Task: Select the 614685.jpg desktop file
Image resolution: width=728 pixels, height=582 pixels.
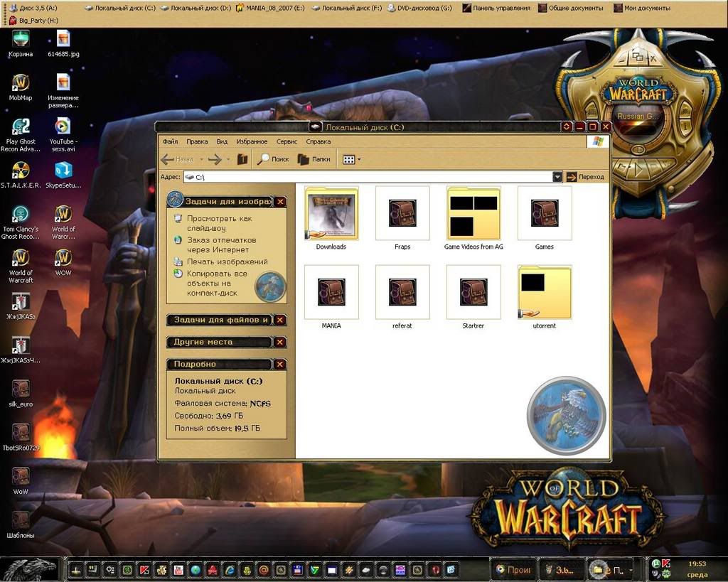Action: coord(63,44)
